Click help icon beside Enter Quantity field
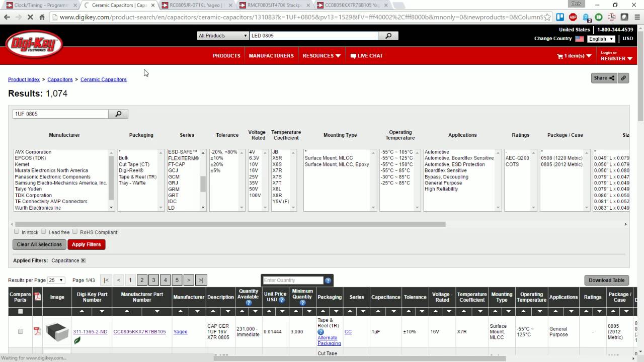This screenshot has width=644, height=362. 328,281
